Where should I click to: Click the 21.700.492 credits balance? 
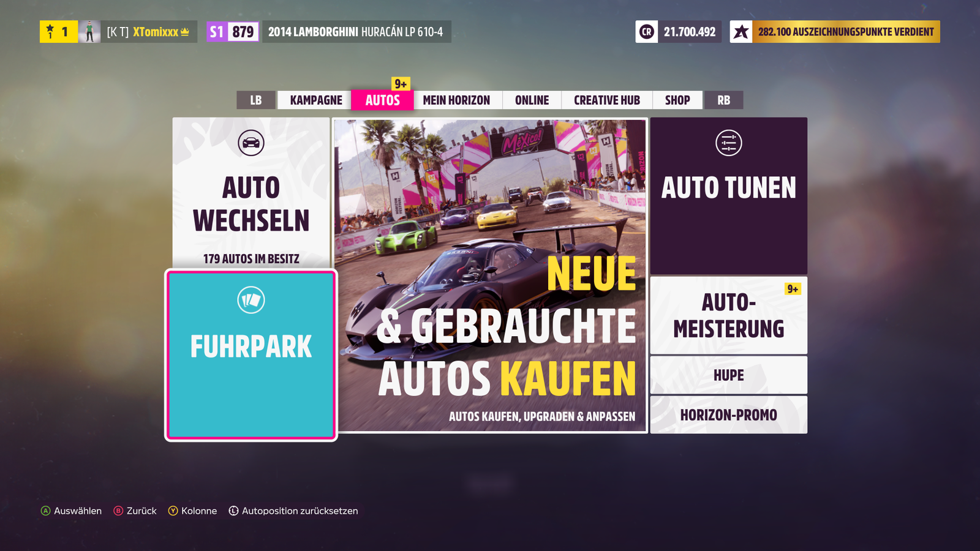(x=690, y=32)
